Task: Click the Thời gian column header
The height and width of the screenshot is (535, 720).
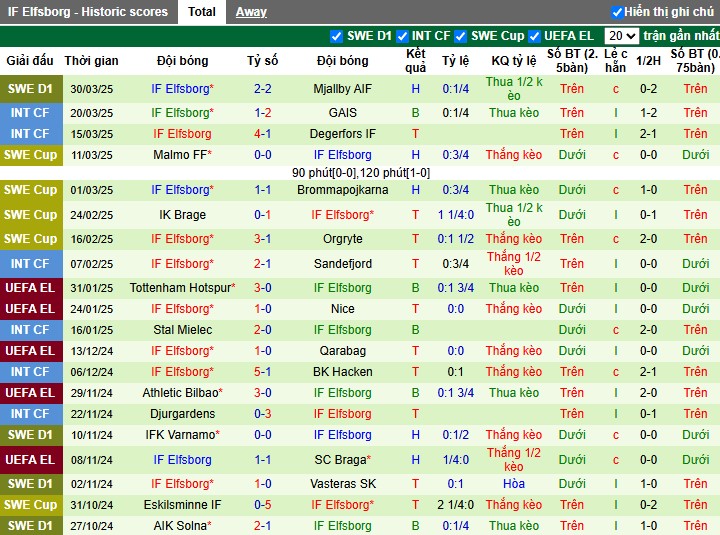Action: coord(91,61)
